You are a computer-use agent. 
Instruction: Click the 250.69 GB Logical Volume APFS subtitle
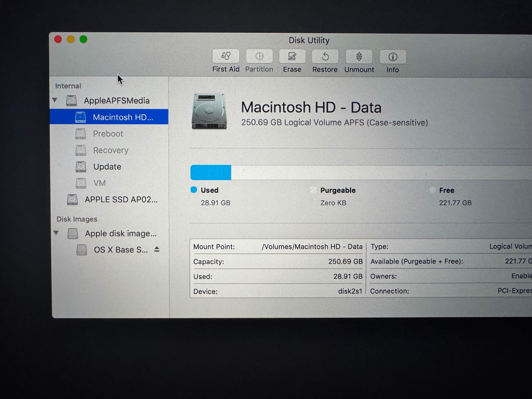click(334, 123)
